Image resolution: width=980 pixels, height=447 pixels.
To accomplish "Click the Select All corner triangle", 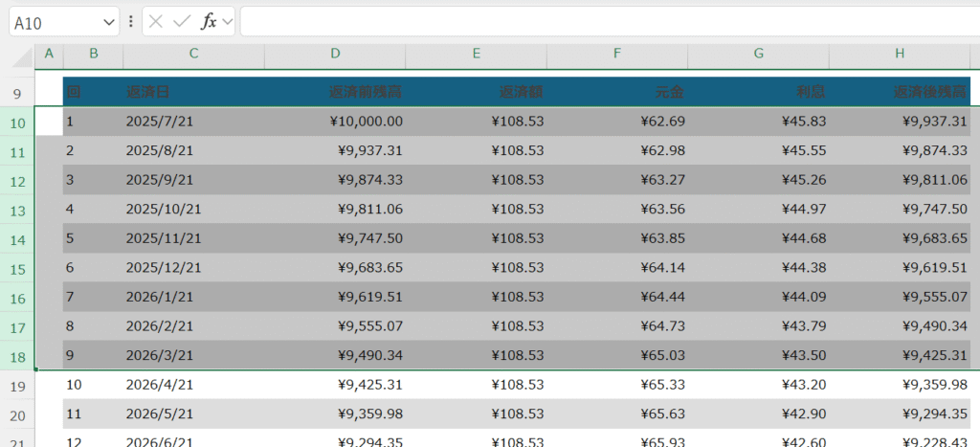I will [x=23, y=57].
